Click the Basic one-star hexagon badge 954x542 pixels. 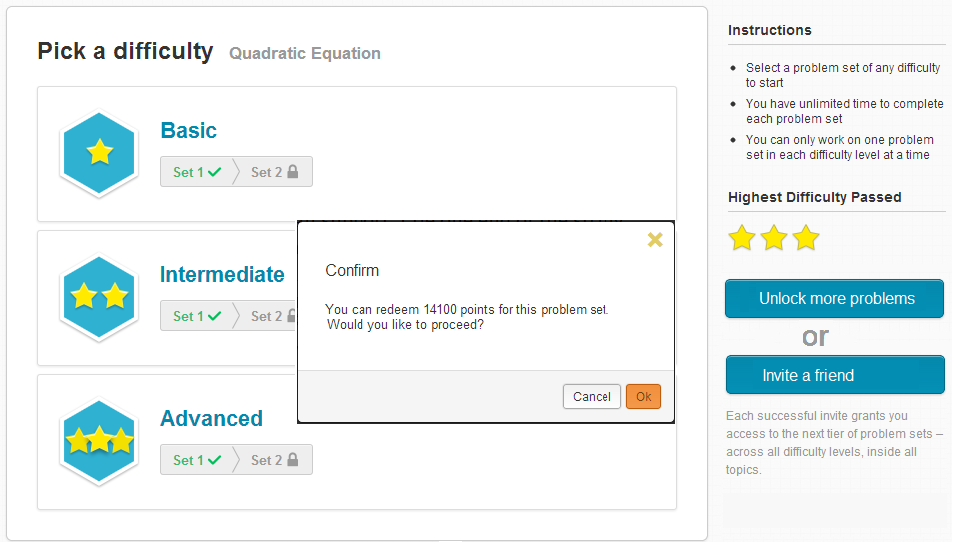click(99, 153)
